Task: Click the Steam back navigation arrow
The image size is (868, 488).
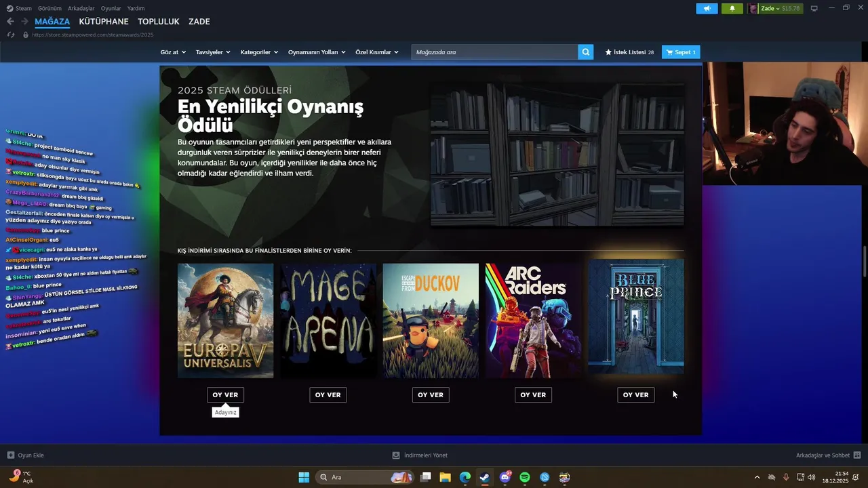Action: pyautogui.click(x=10, y=22)
